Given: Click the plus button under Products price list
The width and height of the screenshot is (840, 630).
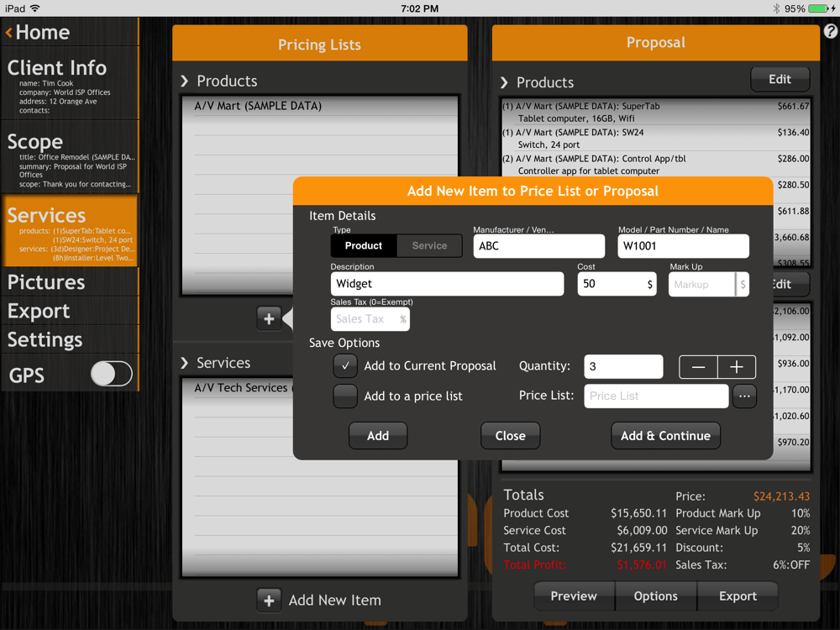Looking at the screenshot, I should coord(269,318).
